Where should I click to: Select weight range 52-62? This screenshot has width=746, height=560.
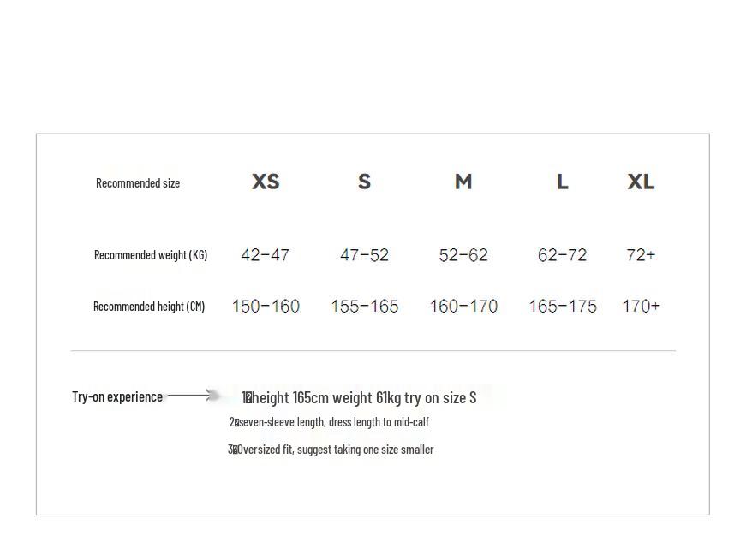[x=463, y=255]
